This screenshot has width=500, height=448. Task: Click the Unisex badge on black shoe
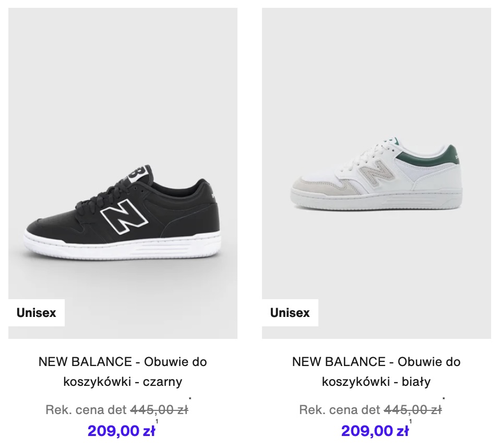(x=37, y=313)
